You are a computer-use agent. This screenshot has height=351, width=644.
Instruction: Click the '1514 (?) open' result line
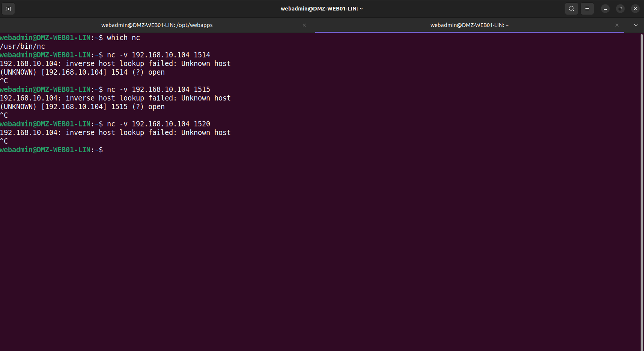[82, 72]
